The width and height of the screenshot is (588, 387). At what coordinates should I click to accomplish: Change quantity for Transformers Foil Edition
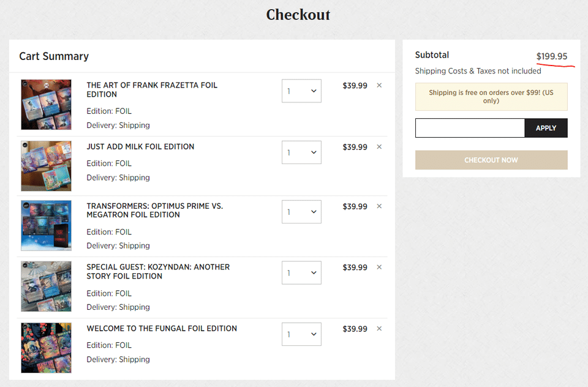pyautogui.click(x=301, y=212)
